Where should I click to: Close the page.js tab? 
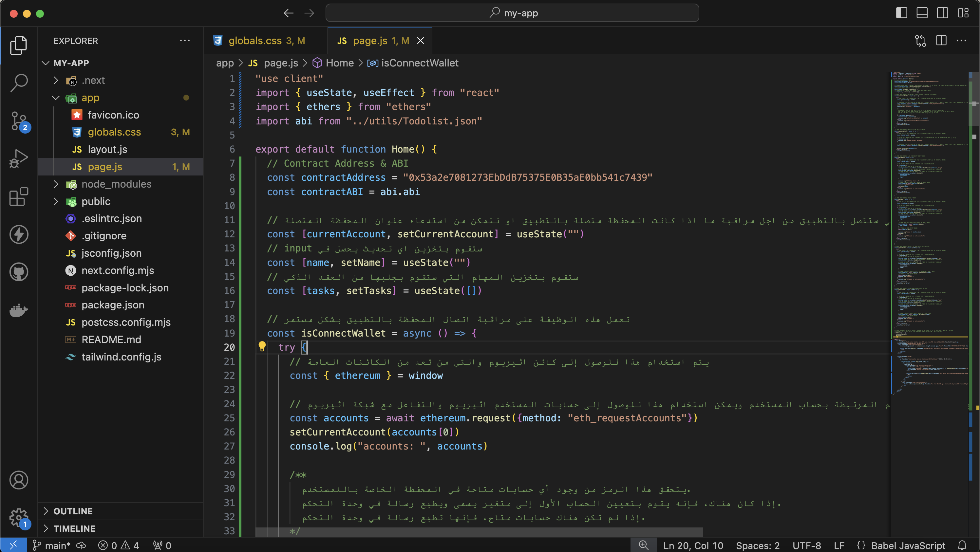(420, 41)
